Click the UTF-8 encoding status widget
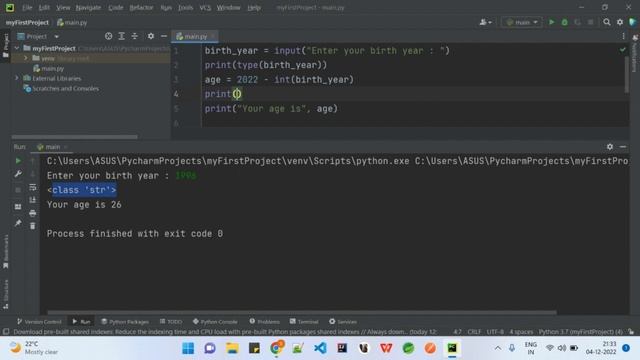 tap(495, 332)
